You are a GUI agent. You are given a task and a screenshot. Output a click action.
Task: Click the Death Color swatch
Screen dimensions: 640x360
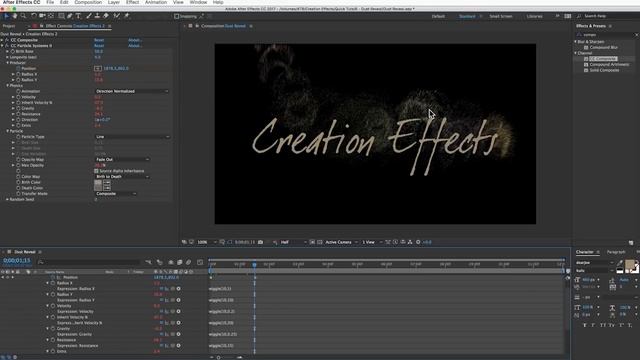[x=98, y=188]
